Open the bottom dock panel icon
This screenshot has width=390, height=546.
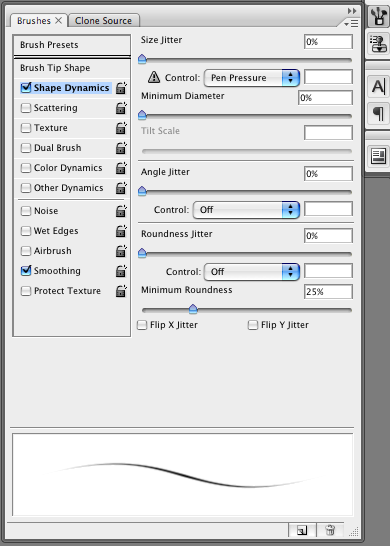[x=378, y=156]
